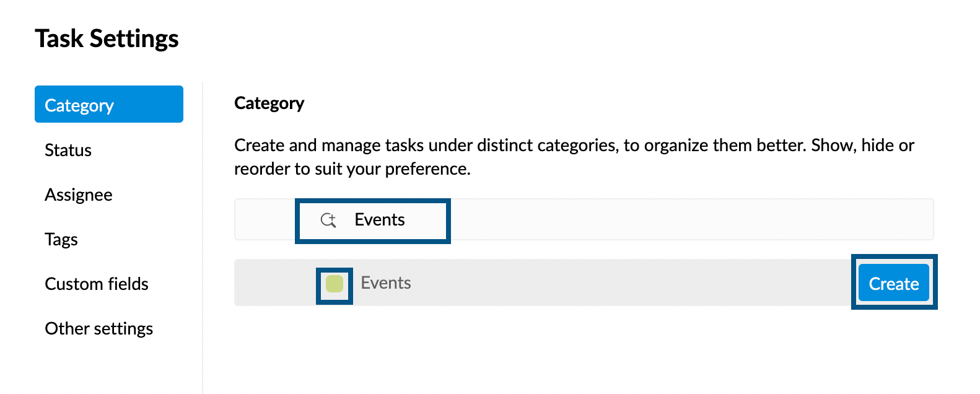Open the Status settings section

(x=68, y=150)
